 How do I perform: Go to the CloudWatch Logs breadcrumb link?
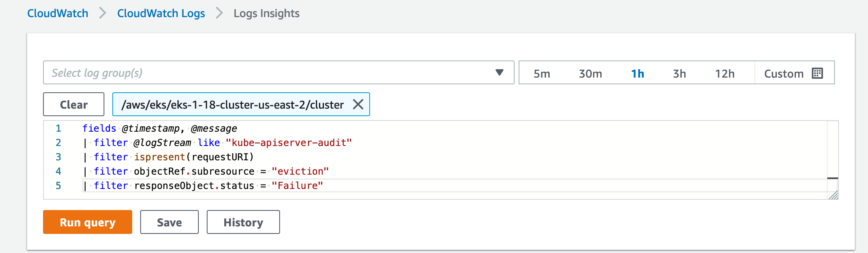coord(161,13)
